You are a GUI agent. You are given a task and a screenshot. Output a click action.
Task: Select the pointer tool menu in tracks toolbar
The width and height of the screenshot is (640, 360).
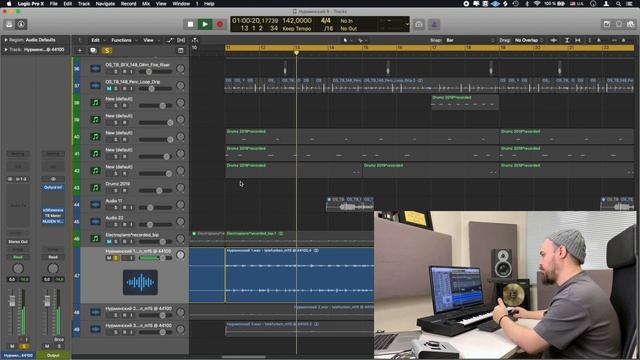pyautogui.click(x=346, y=40)
